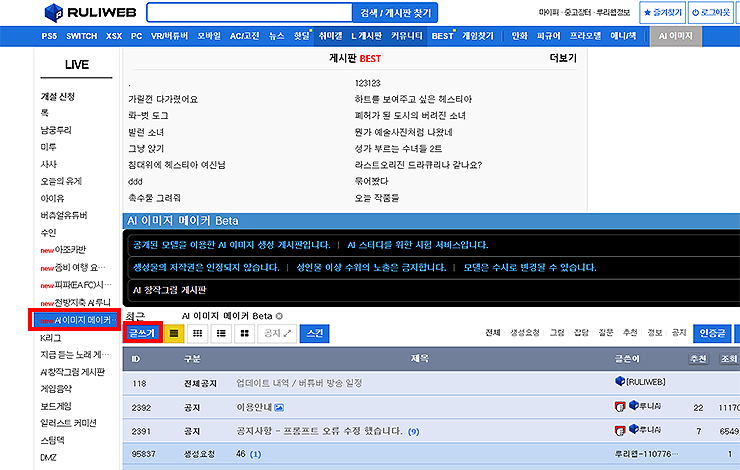Open the 취미갤 menu
This screenshot has height=470, width=740.
point(330,36)
